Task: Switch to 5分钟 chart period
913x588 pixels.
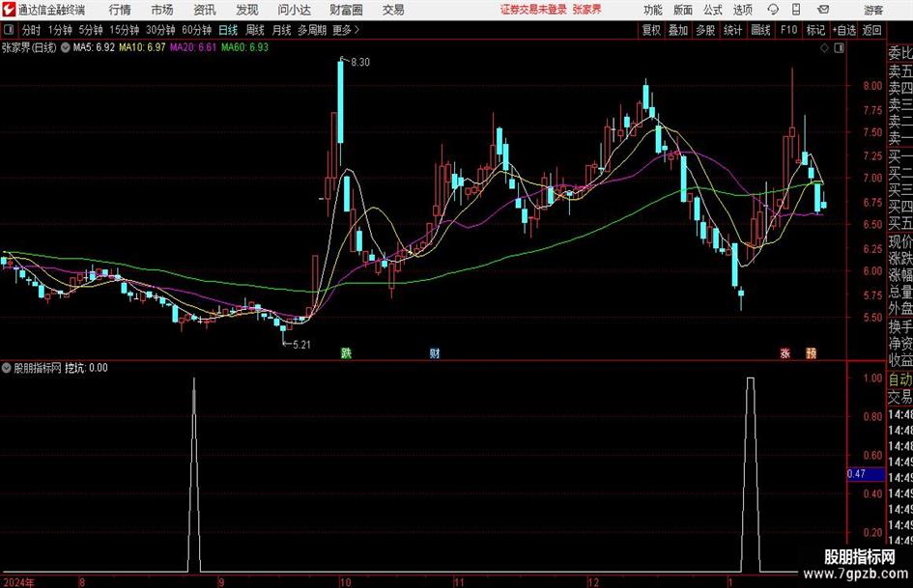Action: coord(91,30)
